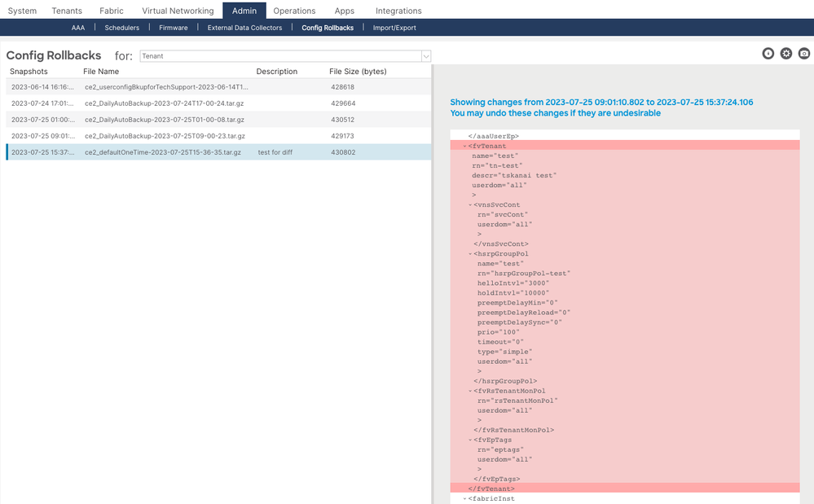Click file size value 429173
Viewport: 814px width, 504px height.
pyautogui.click(x=342, y=136)
